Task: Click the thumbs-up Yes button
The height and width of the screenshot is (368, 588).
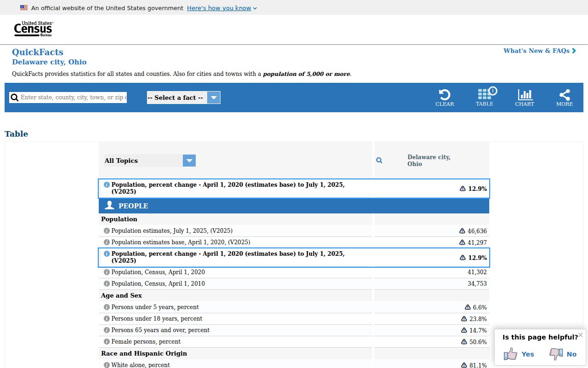Action: point(519,354)
